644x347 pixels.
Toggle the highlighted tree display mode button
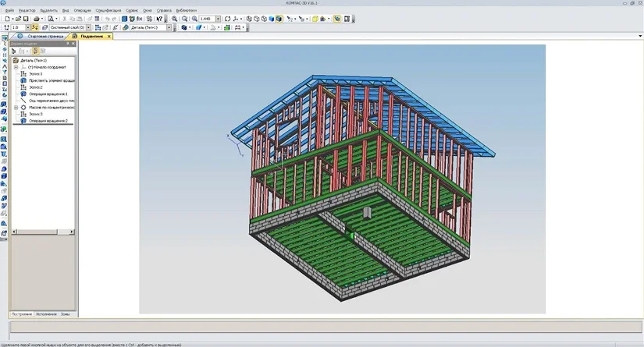click(x=35, y=51)
